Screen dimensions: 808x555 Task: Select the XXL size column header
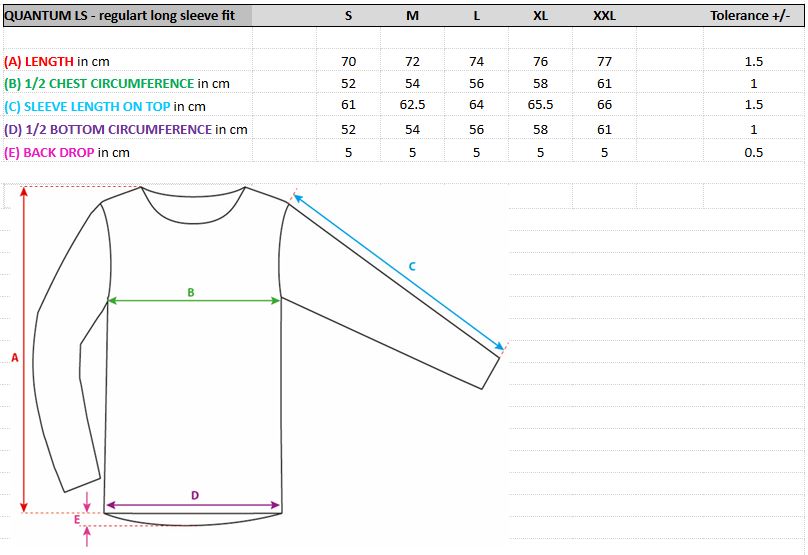604,15
